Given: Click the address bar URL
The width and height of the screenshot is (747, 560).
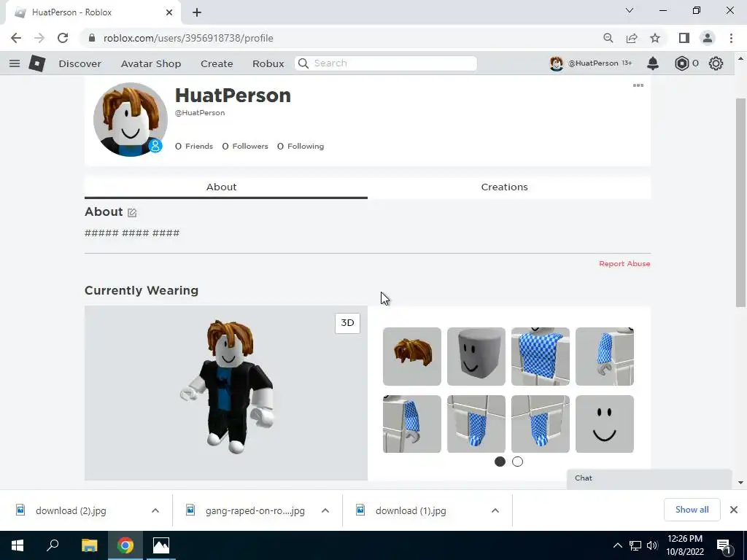Looking at the screenshot, I should (188, 38).
